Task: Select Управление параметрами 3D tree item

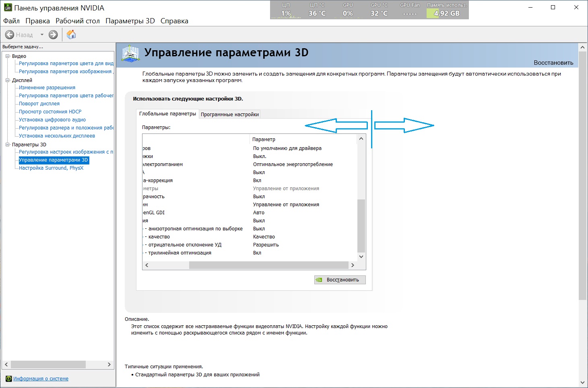Action: click(x=54, y=160)
